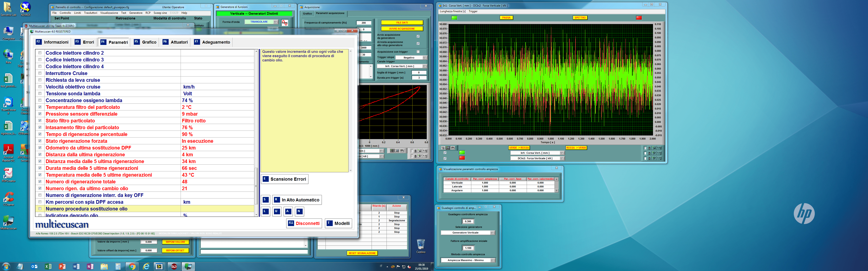The image size is (868, 271).
Task: Open Servotrio Lab desktop folder
Action: [x=8, y=9]
